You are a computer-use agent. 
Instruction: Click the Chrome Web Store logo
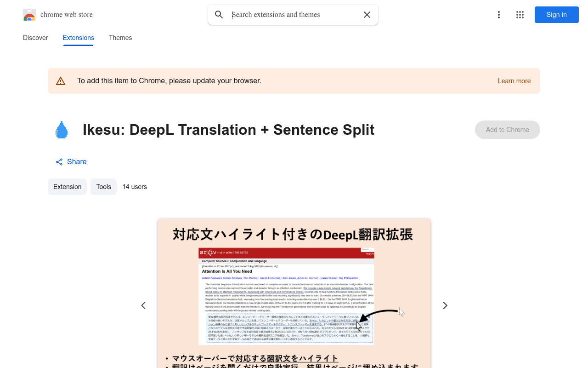29,15
